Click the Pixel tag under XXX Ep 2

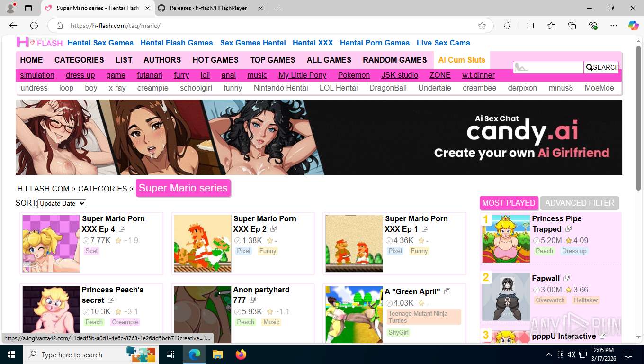[244, 251]
